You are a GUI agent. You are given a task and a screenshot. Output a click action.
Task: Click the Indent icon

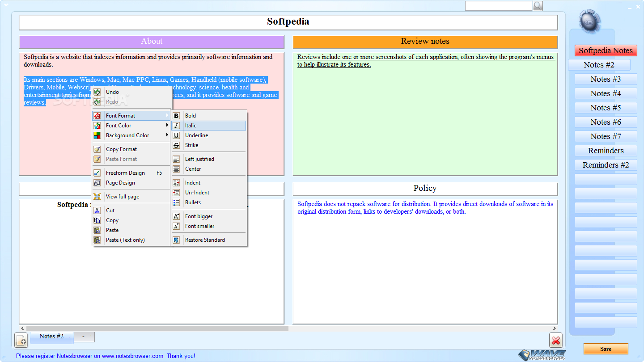tap(176, 182)
